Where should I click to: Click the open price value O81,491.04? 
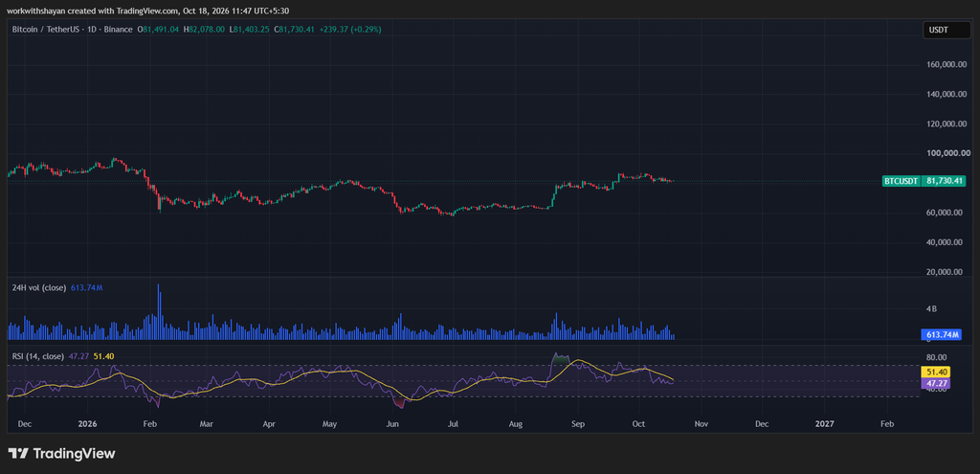[159, 29]
